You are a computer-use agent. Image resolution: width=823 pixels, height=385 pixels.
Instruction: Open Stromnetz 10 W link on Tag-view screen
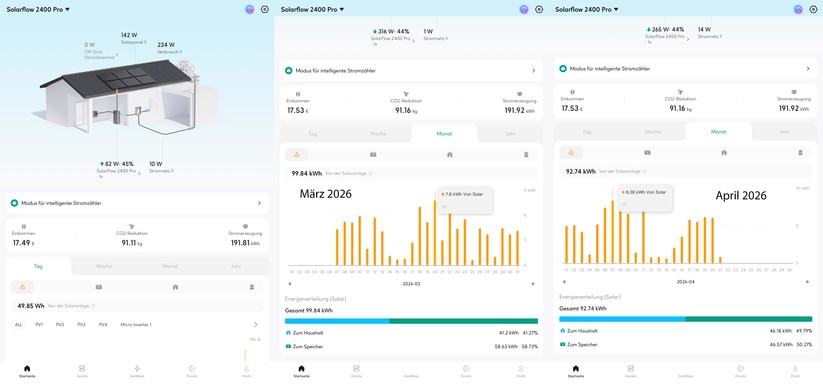point(161,167)
